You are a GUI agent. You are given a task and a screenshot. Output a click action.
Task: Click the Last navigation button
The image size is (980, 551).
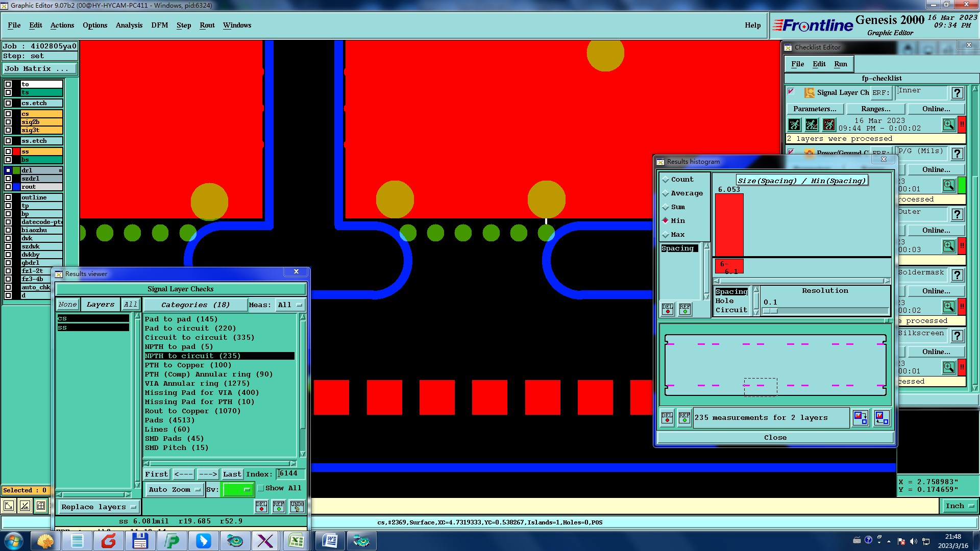(x=232, y=474)
